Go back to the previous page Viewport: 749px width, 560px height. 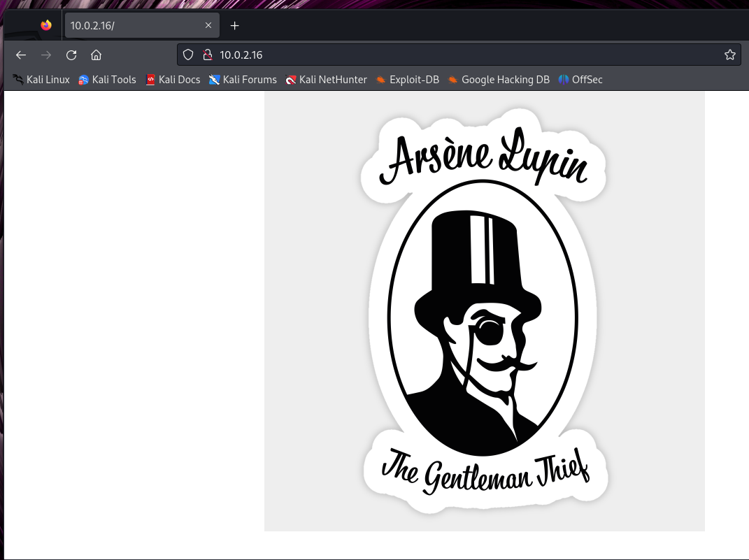click(20, 55)
